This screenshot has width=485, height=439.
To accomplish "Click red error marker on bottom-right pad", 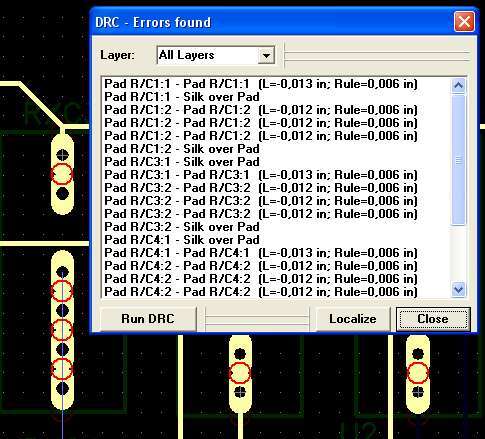I will 418,373.
